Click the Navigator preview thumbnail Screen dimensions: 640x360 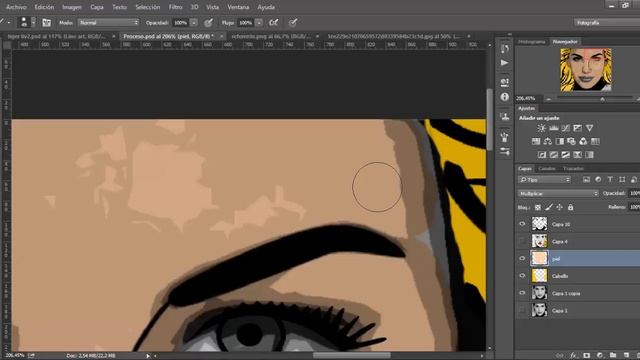tap(586, 69)
